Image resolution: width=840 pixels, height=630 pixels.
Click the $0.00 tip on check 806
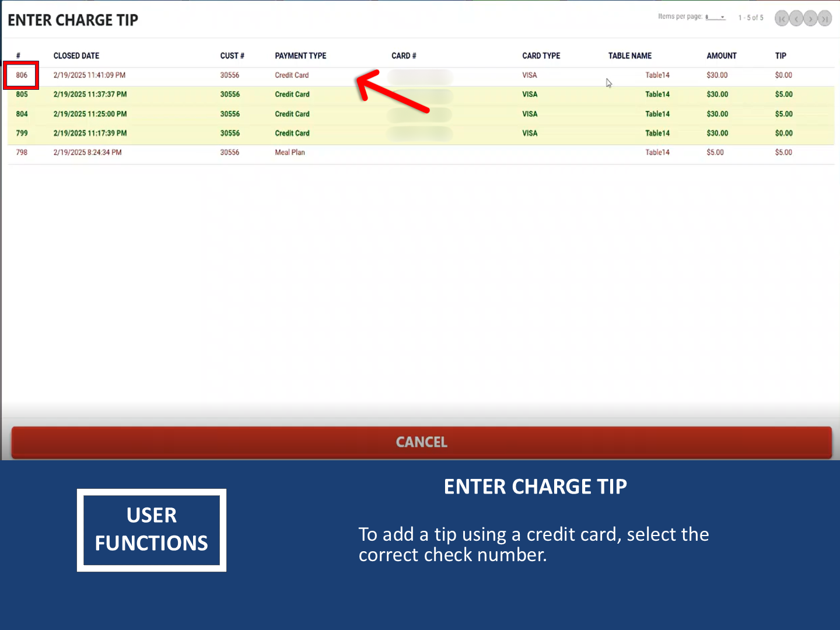(x=783, y=75)
